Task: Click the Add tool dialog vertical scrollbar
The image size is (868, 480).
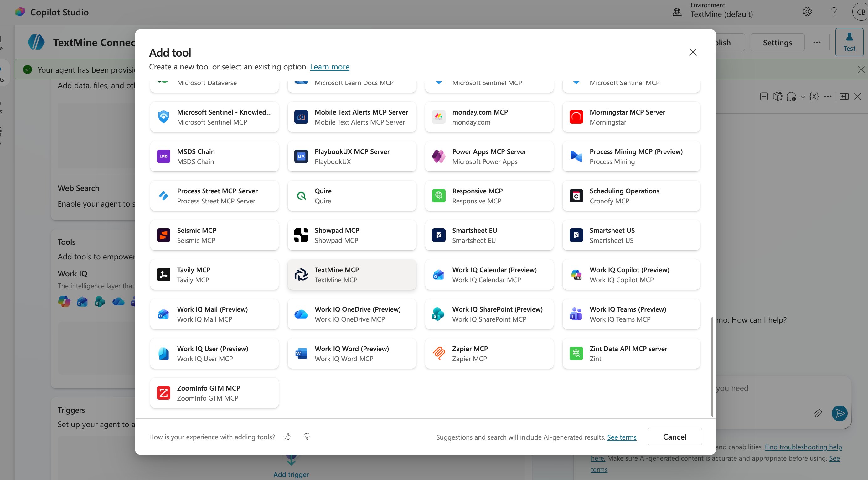Action: click(712, 366)
